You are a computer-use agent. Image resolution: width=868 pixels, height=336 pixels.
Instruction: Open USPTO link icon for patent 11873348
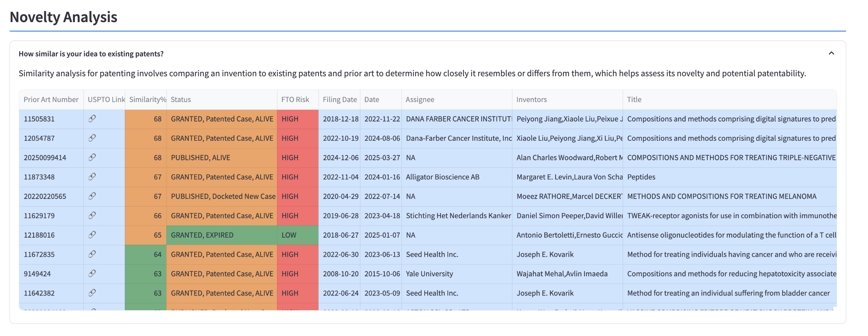(92, 176)
